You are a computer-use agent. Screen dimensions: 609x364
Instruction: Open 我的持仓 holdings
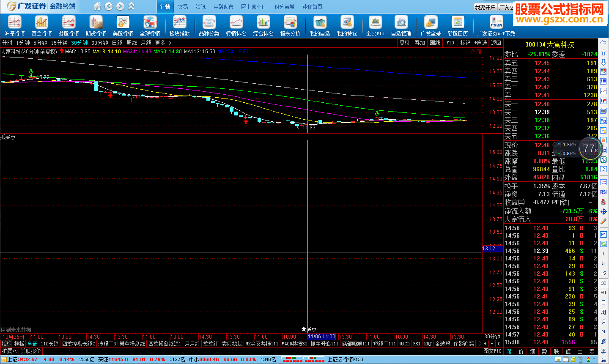tap(347, 26)
